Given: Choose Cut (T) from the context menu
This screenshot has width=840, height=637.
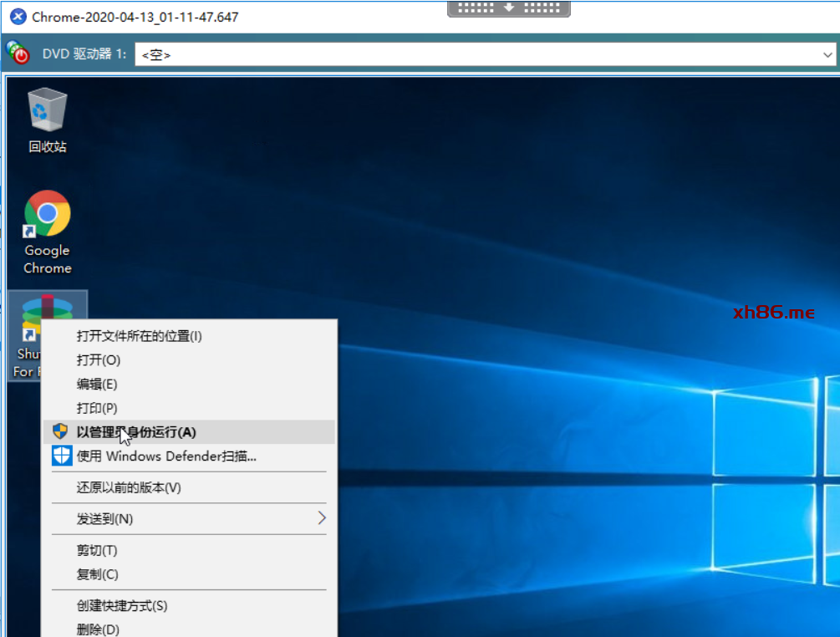Looking at the screenshot, I should tap(97, 550).
